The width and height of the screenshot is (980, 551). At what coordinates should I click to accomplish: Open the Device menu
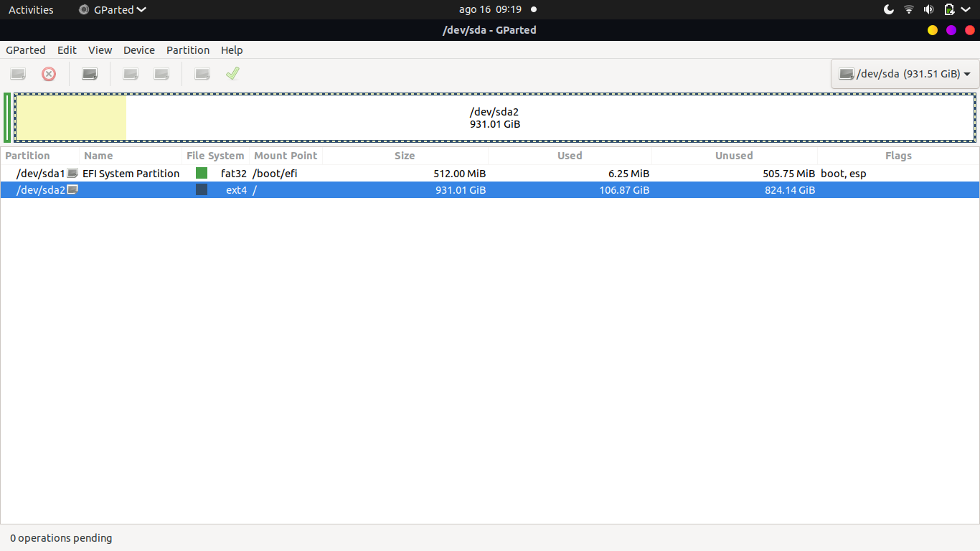tap(139, 50)
